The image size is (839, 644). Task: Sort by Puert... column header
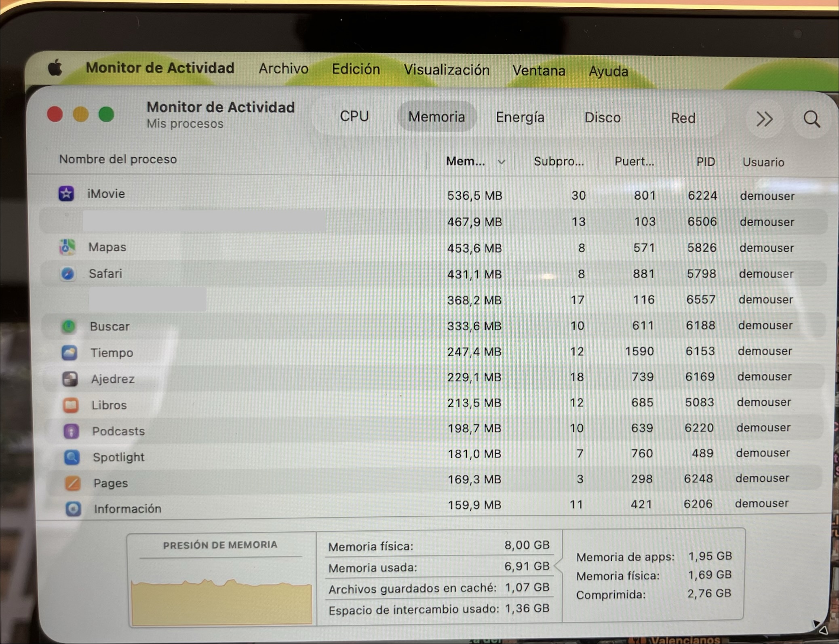click(634, 162)
